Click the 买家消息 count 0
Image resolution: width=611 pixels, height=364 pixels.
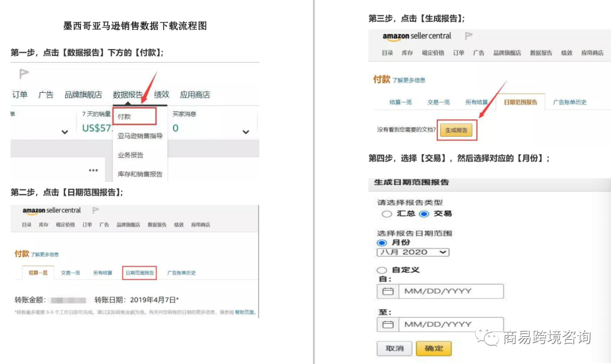pyautogui.click(x=175, y=128)
